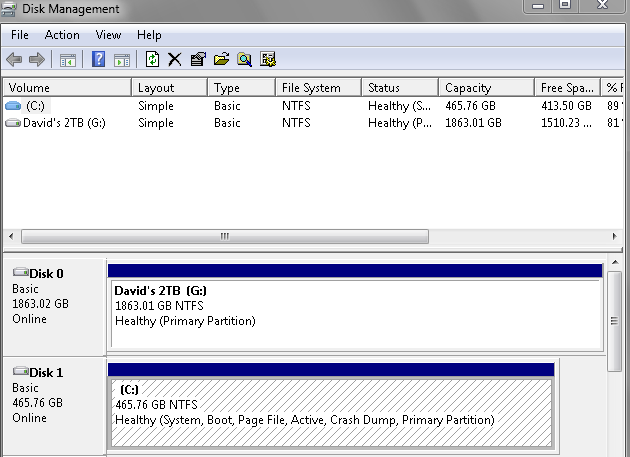Click the open folder toolbar icon
The image size is (630, 457).
point(221,59)
